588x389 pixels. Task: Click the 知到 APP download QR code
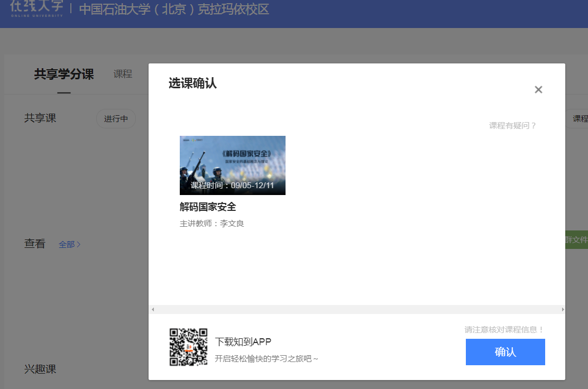coord(188,347)
